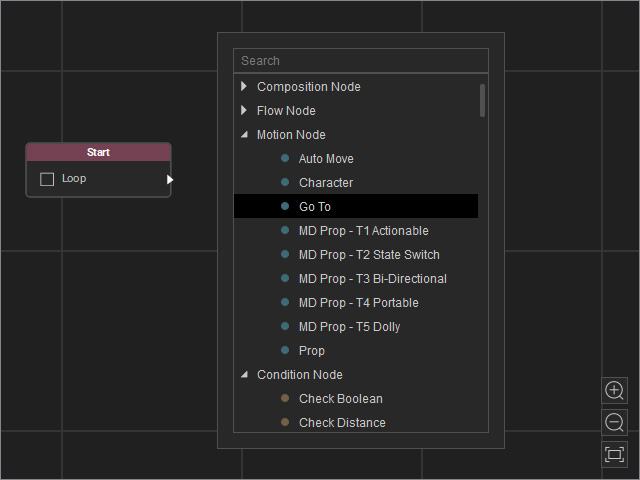Click the Motion Node label text
This screenshot has height=480, width=640.
291,135
